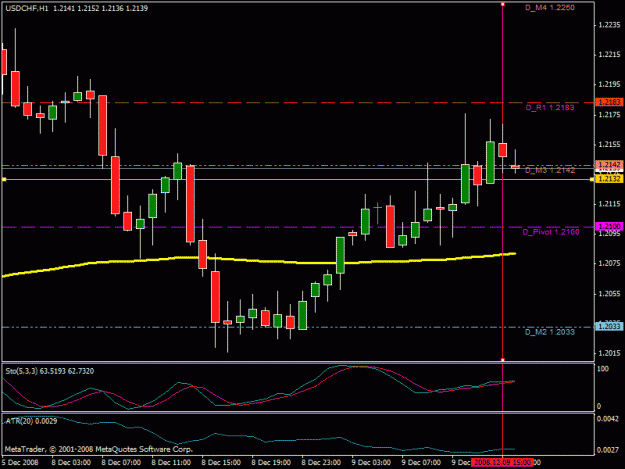The image size is (625, 469).
Task: Click the stochastic scale value 100
Action: tap(603, 369)
